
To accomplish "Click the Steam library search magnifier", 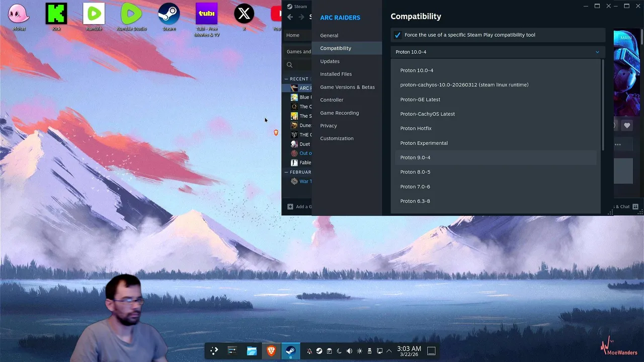I will (x=289, y=65).
